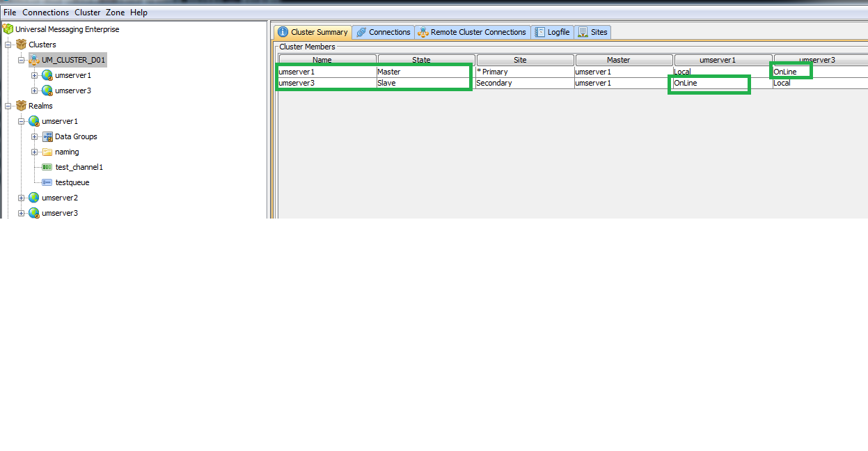Open the Cluster menu
868x451 pixels.
click(88, 13)
